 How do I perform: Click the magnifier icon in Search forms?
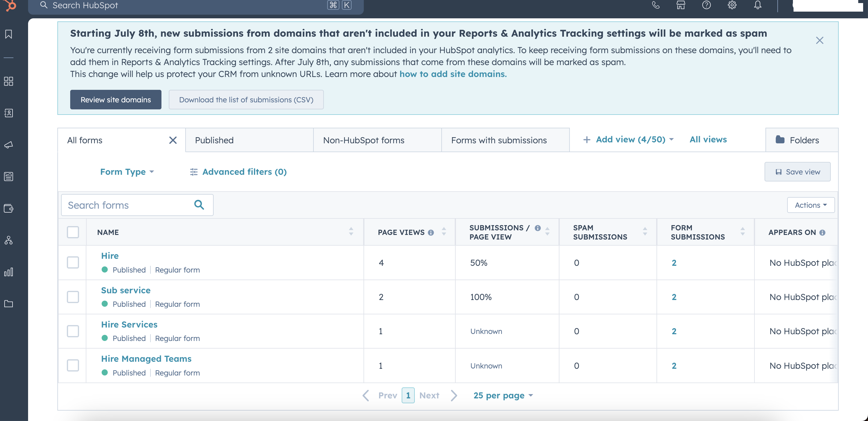pyautogui.click(x=199, y=204)
